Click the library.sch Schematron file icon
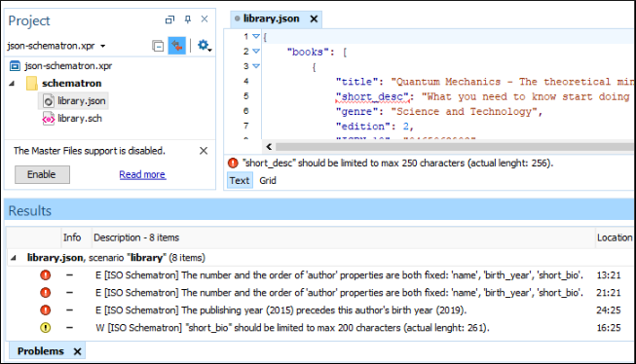 pos(49,119)
